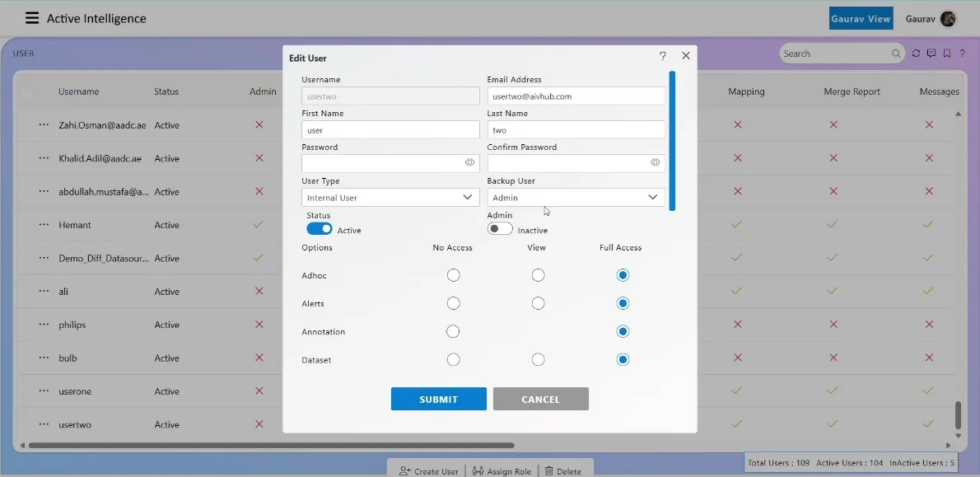This screenshot has height=477, width=980.
Task: Click the Last Name input field
Action: [576, 130]
